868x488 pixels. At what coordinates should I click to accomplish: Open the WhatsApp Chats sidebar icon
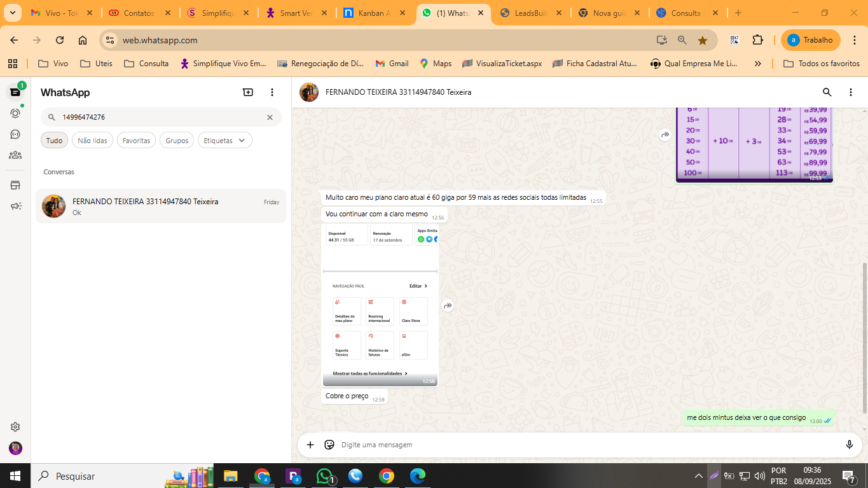pyautogui.click(x=15, y=92)
